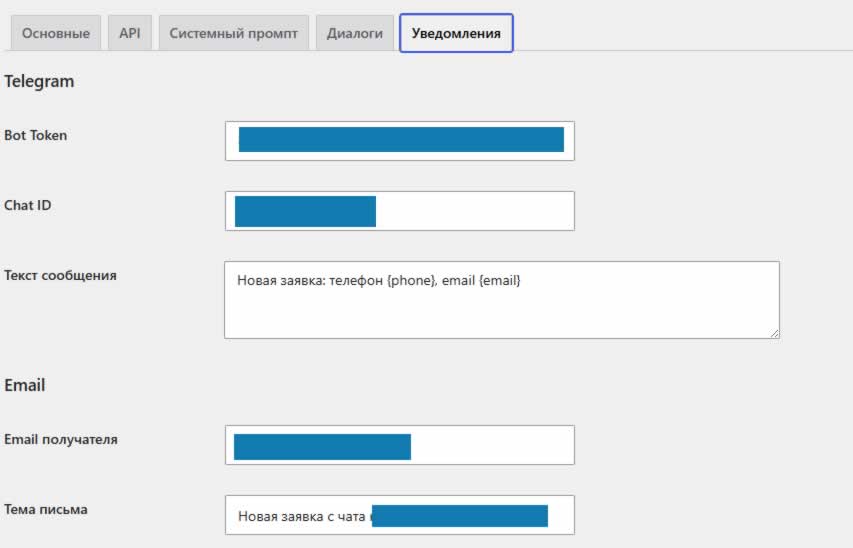Click the Уведомления tab
This screenshot has height=548, width=853.
pos(456,33)
